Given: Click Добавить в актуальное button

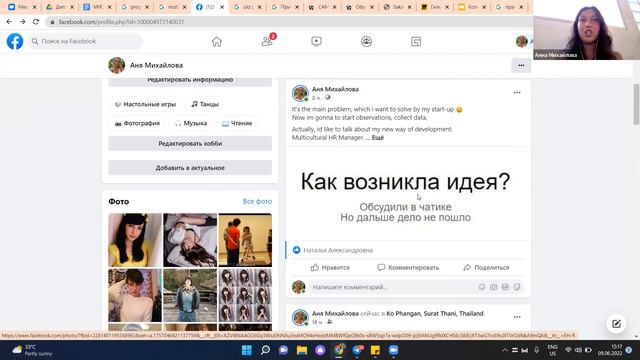Looking at the screenshot, I should click(190, 168).
